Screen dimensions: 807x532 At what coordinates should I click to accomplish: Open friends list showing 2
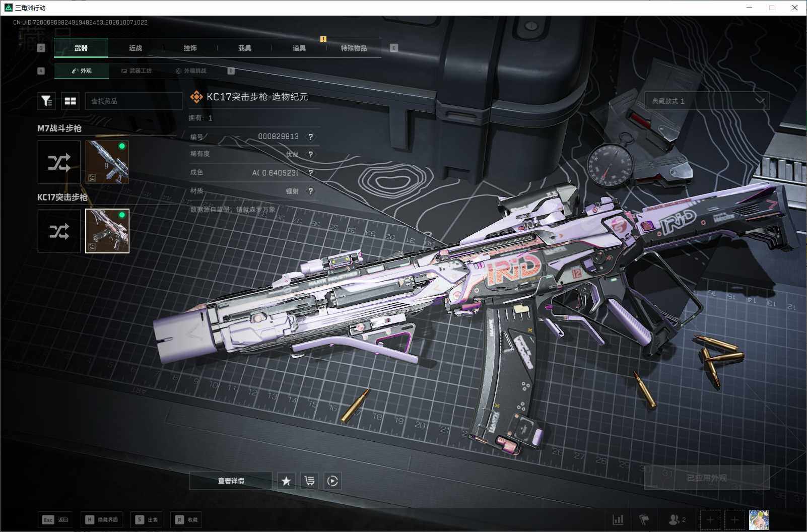coord(677,519)
